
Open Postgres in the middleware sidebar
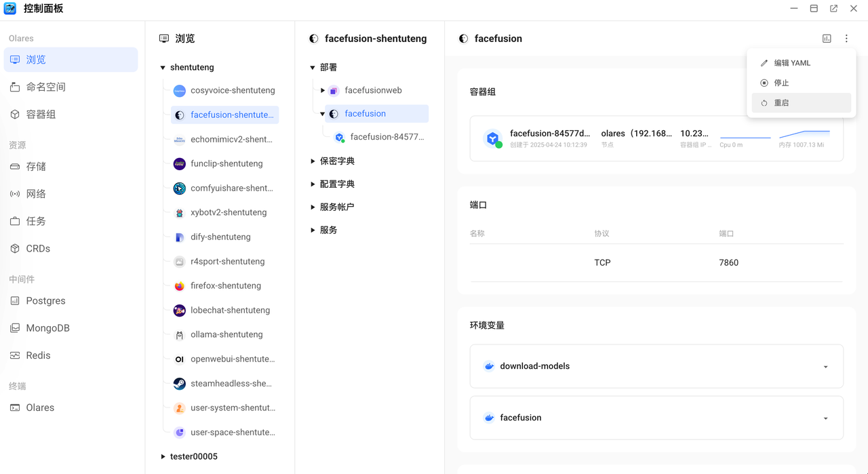click(45, 301)
